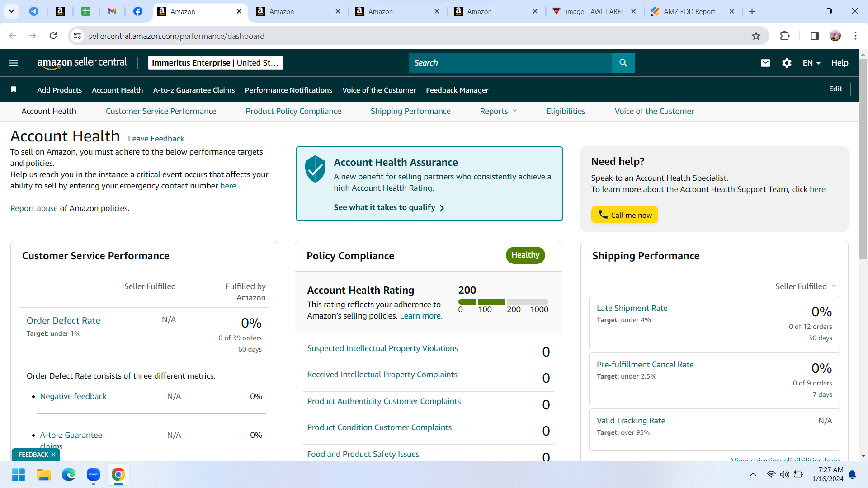Image resolution: width=868 pixels, height=488 pixels.
Task: Open the Negative feedback metric link
Action: click(x=73, y=396)
